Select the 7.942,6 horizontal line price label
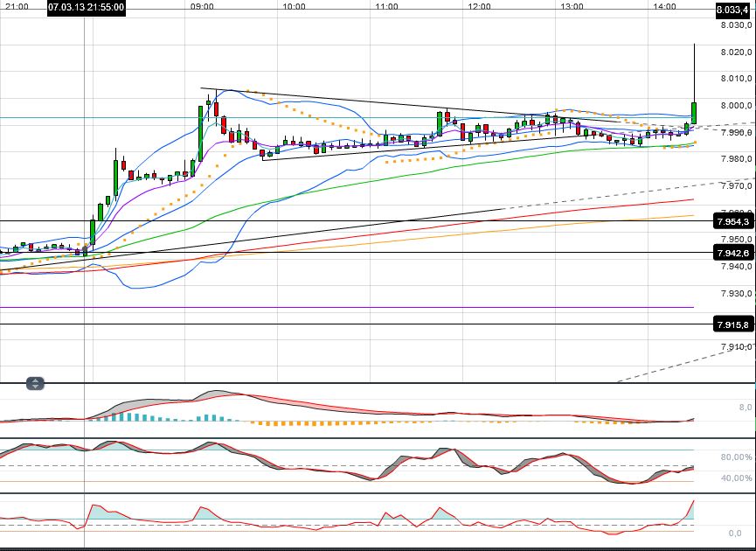The height and width of the screenshot is (551, 756). (x=733, y=253)
